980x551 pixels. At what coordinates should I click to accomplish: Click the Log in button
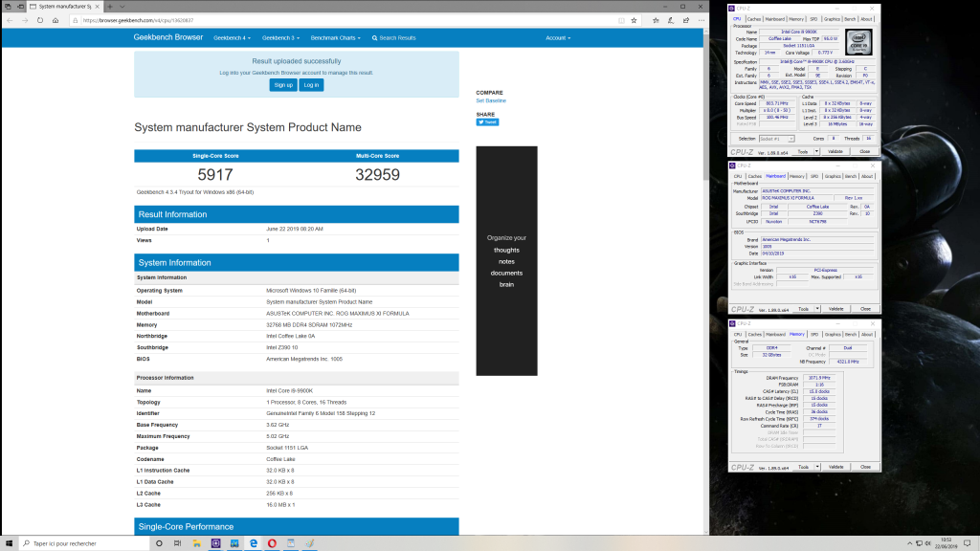(x=311, y=85)
